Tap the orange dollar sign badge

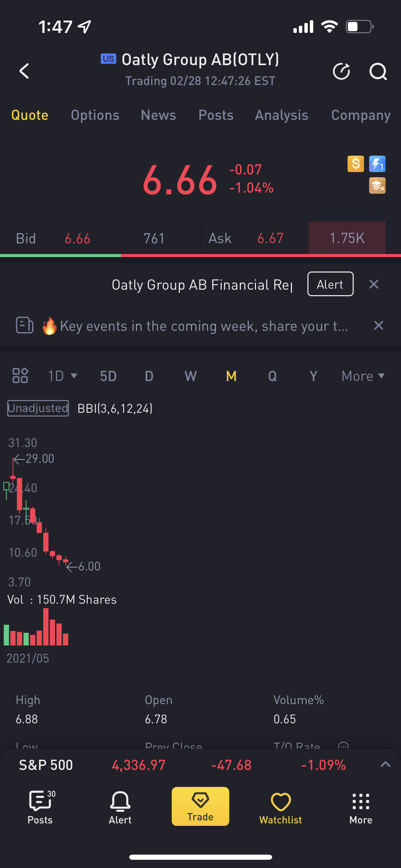(x=356, y=164)
